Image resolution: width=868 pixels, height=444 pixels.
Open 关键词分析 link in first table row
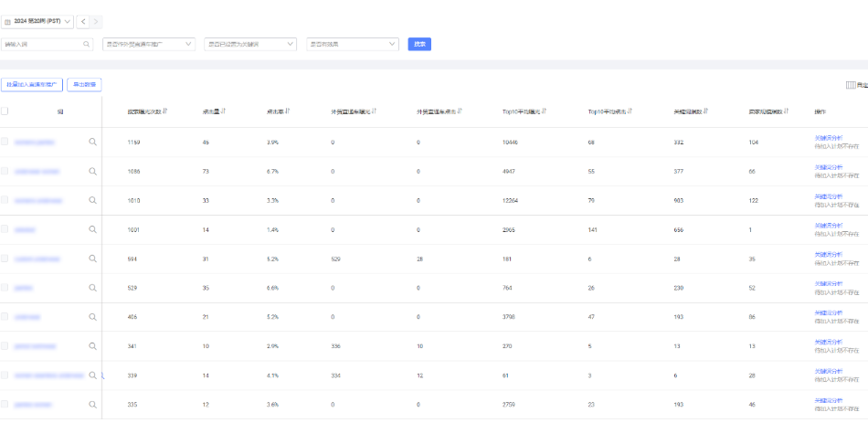pyautogui.click(x=828, y=138)
